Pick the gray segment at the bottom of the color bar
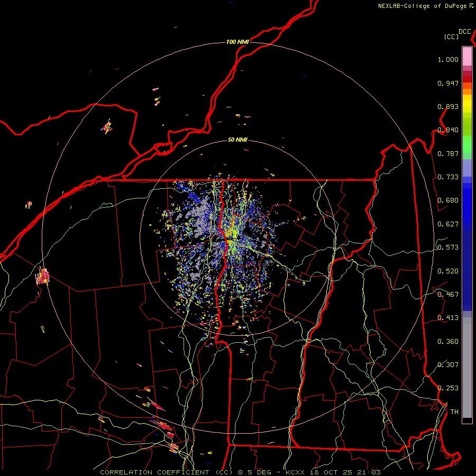476x476 pixels. 467,368
